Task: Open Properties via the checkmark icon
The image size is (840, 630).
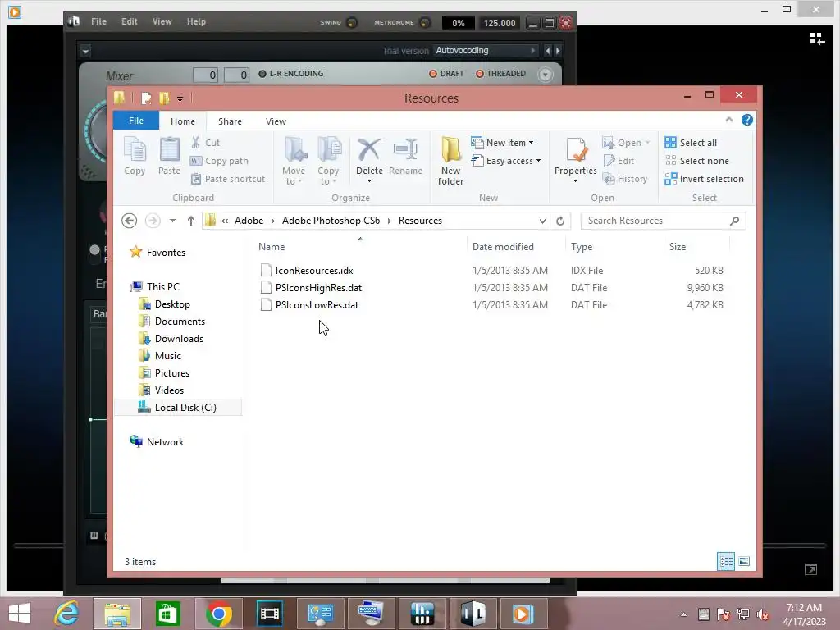Action: (576, 149)
